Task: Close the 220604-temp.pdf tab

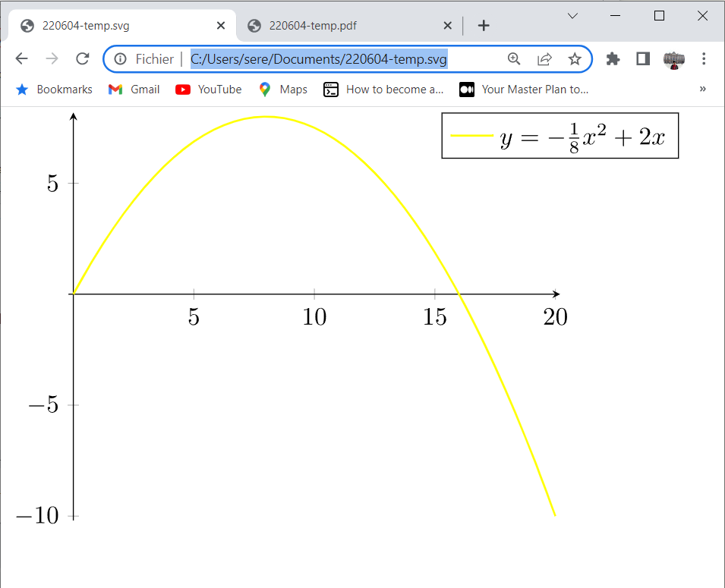Action: tap(447, 26)
